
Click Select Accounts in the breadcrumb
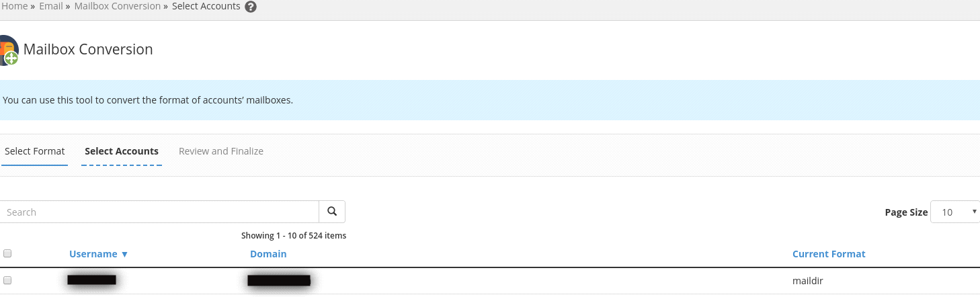pyautogui.click(x=206, y=6)
